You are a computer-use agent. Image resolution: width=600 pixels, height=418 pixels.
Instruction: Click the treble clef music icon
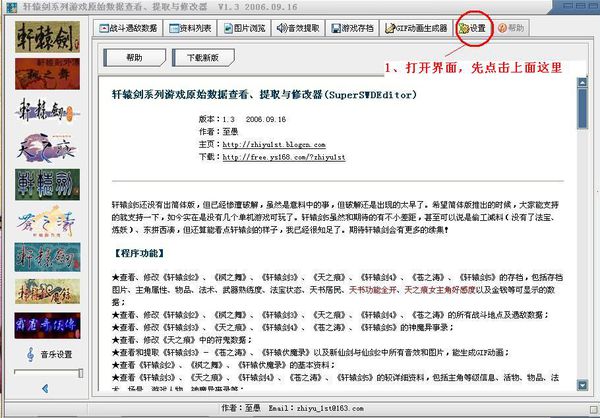31,354
